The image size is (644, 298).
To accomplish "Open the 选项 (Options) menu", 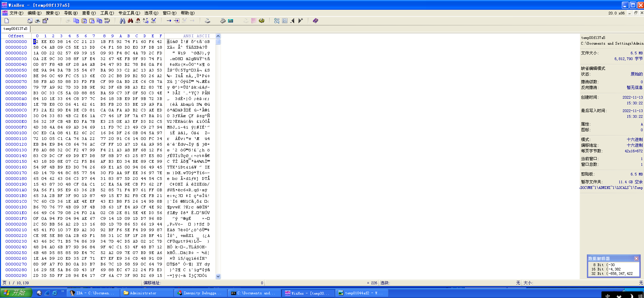I will tap(151, 13).
